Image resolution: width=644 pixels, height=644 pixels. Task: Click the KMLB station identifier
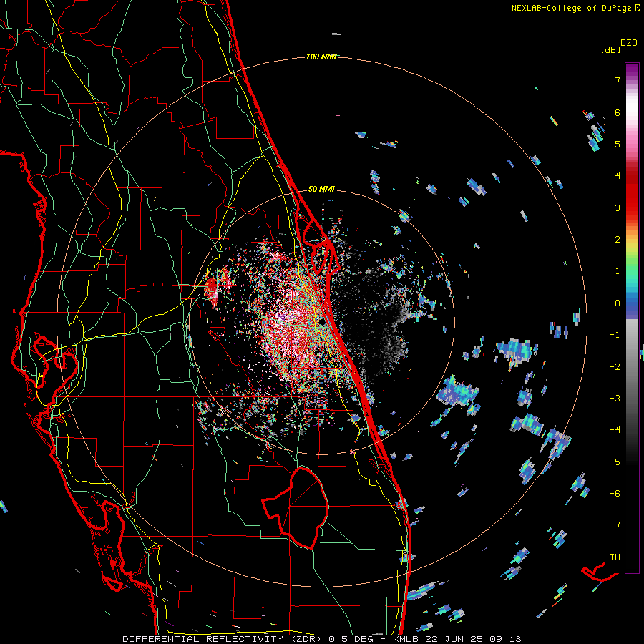tap(406, 639)
